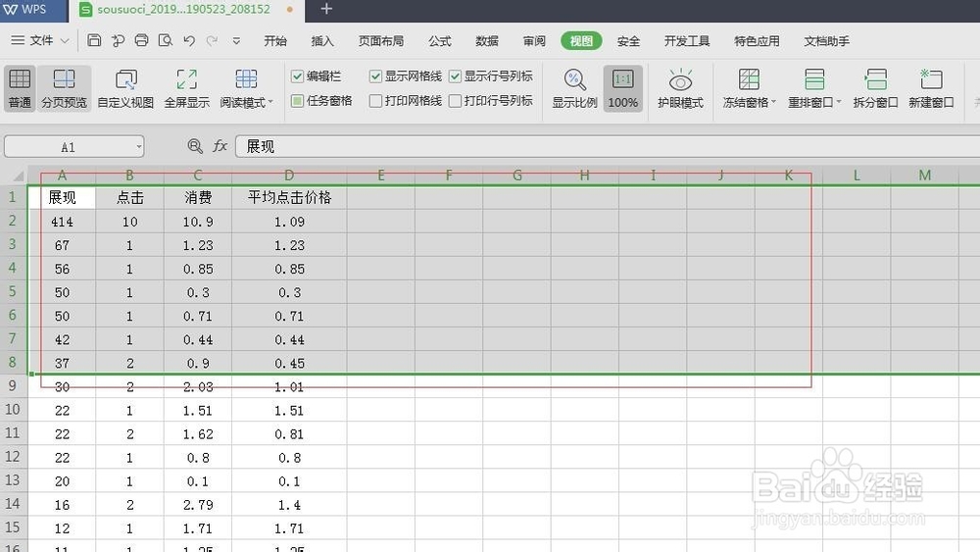Click cell containing 平均点击价格
980x552 pixels.
click(x=289, y=197)
